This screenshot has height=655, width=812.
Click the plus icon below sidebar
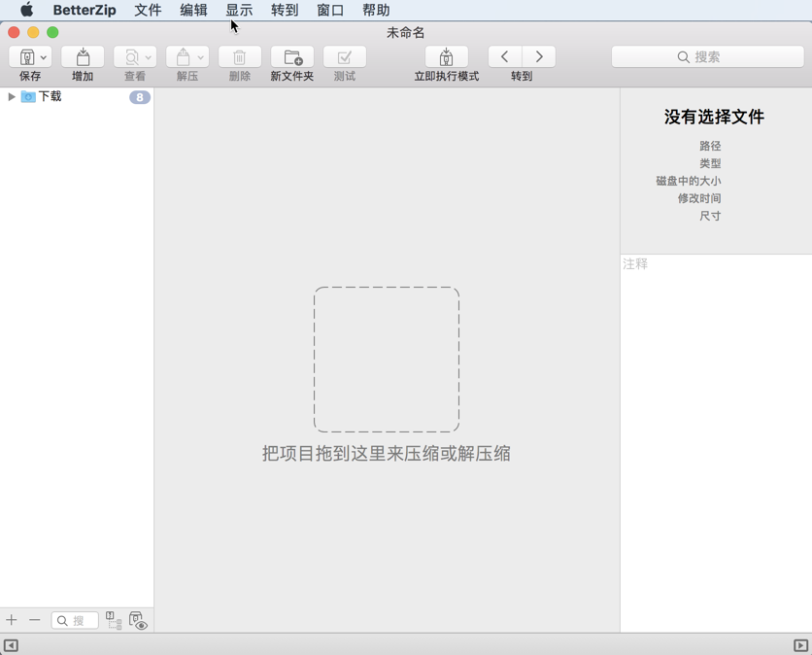point(12,620)
